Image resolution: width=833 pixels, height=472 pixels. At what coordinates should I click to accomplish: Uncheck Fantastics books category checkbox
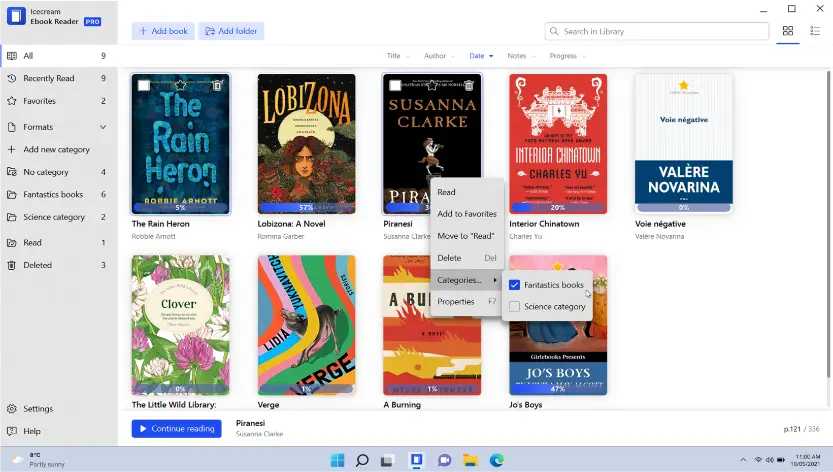tap(514, 285)
